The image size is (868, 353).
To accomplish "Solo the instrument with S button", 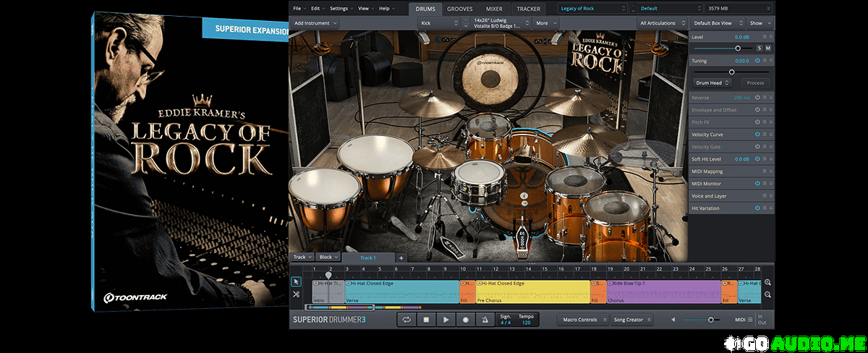I will pyautogui.click(x=759, y=48).
